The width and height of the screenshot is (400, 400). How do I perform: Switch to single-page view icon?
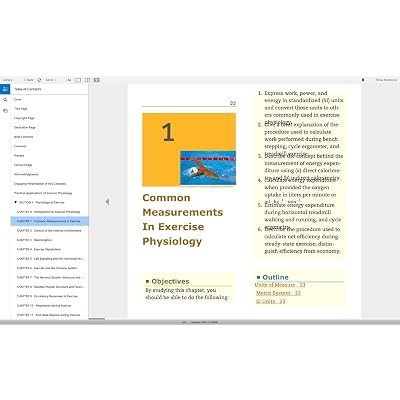pyautogui.click(x=78, y=80)
